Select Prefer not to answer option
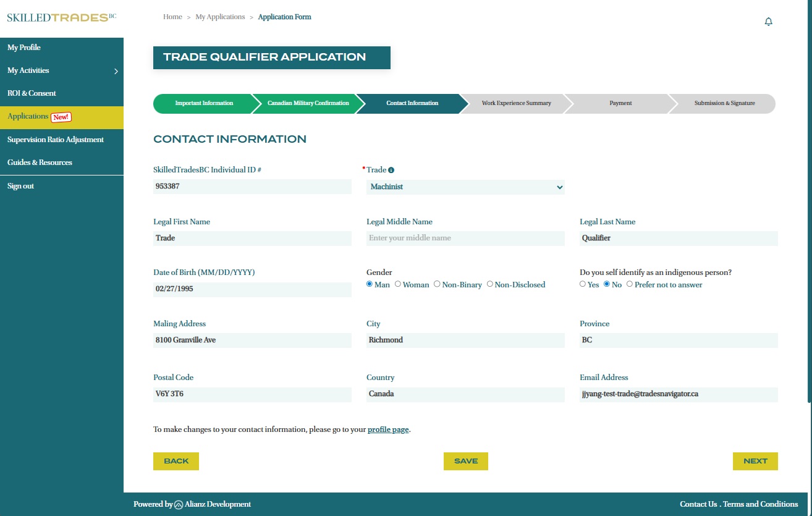Viewport: 812px width, 516px height. pos(630,284)
